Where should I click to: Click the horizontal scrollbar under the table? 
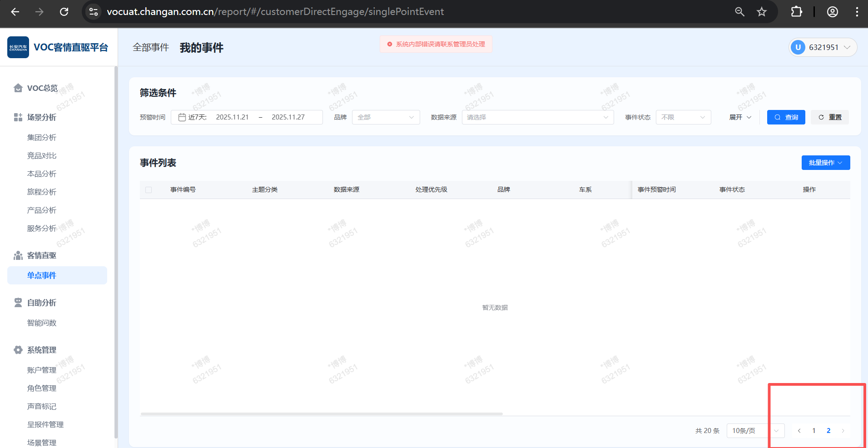coord(322,414)
